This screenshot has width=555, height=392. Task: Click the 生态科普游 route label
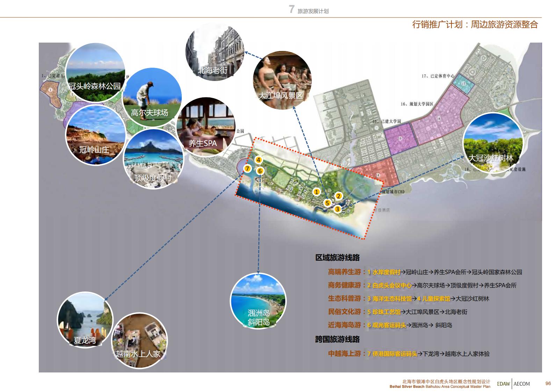click(344, 298)
